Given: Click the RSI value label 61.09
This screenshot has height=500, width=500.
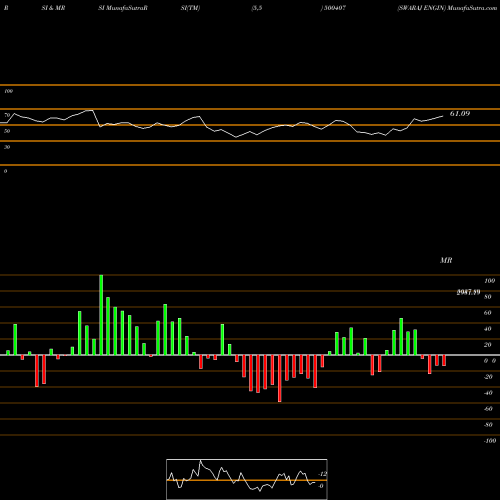Looking at the screenshot, I should pyautogui.click(x=460, y=114).
